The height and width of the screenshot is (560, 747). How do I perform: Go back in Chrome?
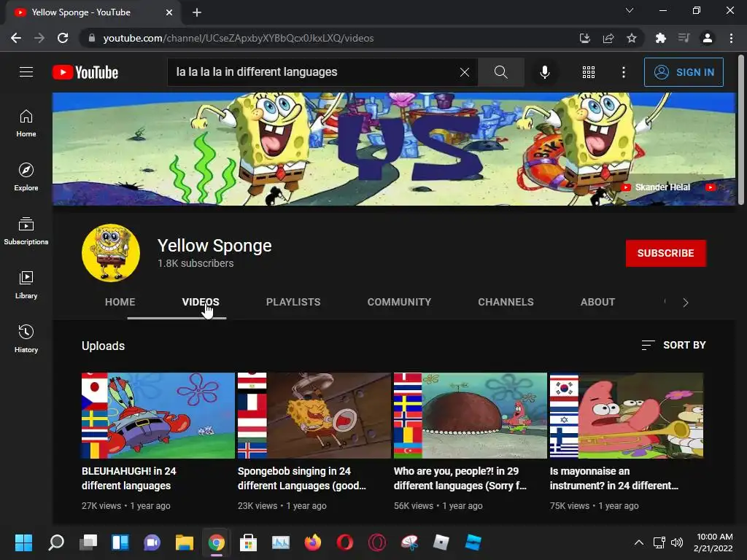(x=16, y=38)
